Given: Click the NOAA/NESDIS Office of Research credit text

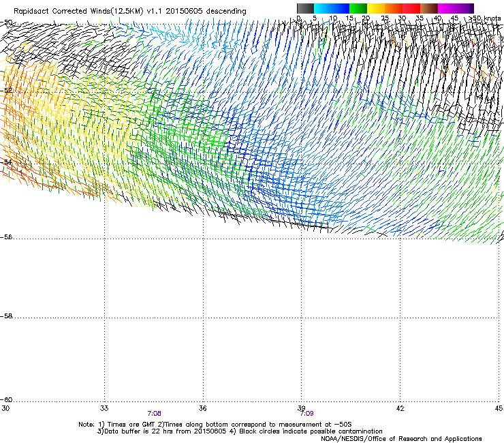Looking at the screenshot, I should [x=401, y=439].
